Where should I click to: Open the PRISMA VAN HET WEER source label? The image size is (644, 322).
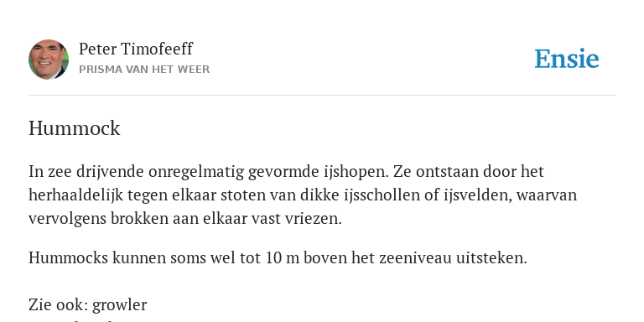(144, 70)
